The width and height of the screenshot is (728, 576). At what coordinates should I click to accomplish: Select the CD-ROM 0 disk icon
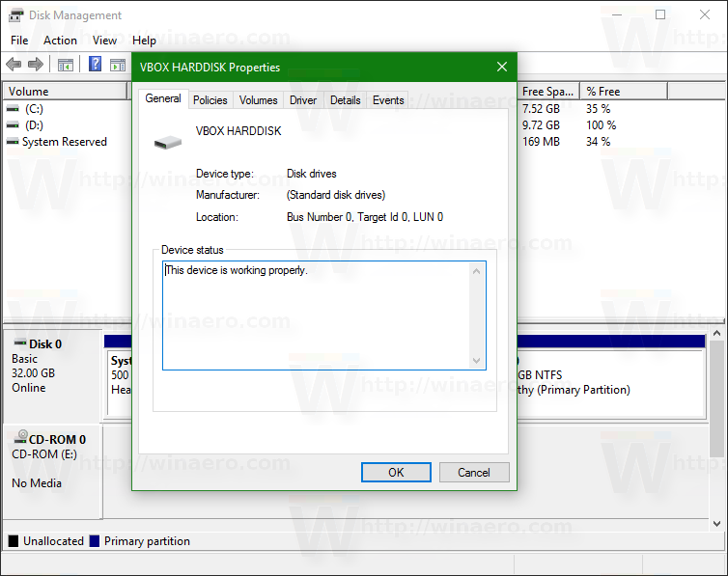pyautogui.click(x=20, y=437)
